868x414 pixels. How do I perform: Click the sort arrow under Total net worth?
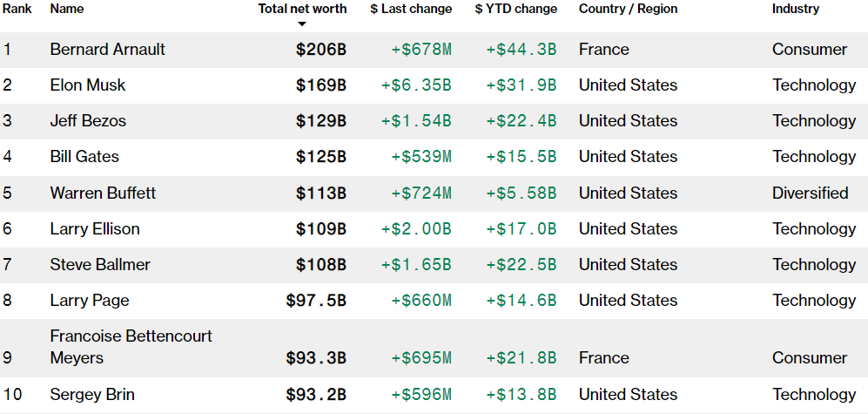[302, 24]
